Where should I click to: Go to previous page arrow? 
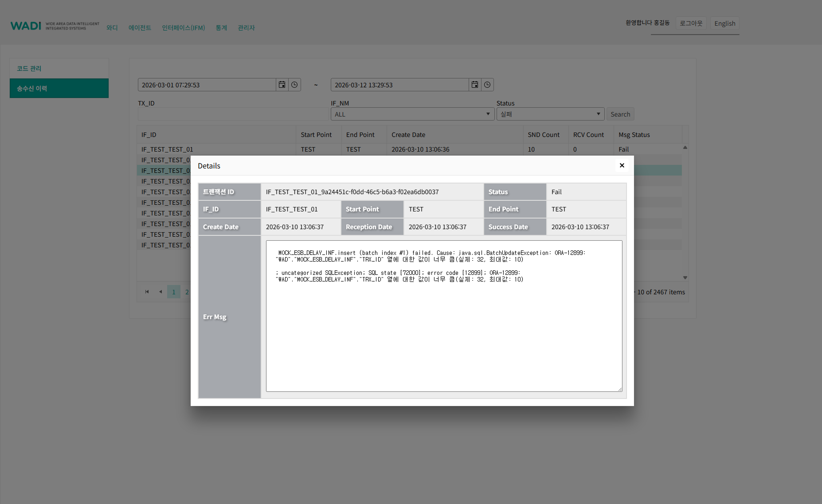[160, 292]
